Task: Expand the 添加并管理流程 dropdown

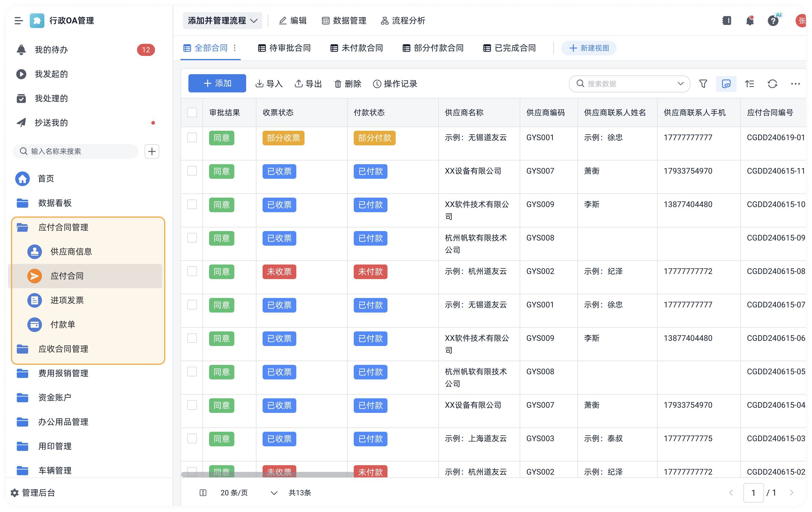Action: (x=222, y=21)
